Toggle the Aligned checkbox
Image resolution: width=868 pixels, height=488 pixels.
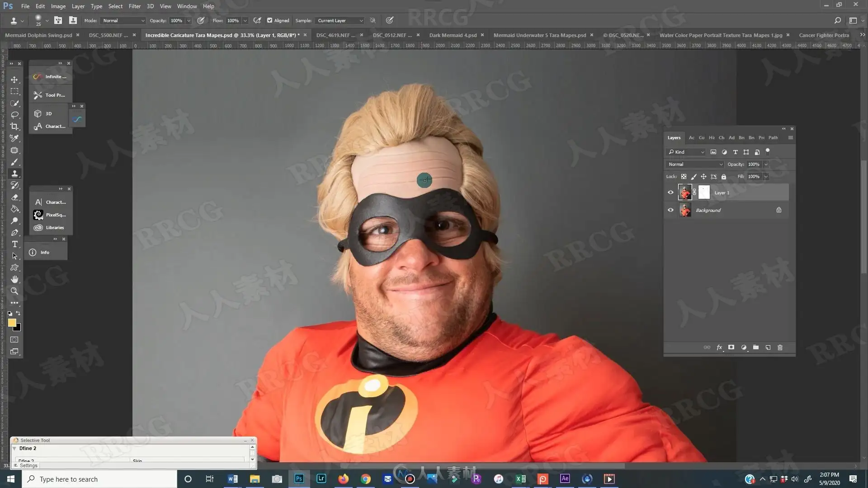click(270, 20)
